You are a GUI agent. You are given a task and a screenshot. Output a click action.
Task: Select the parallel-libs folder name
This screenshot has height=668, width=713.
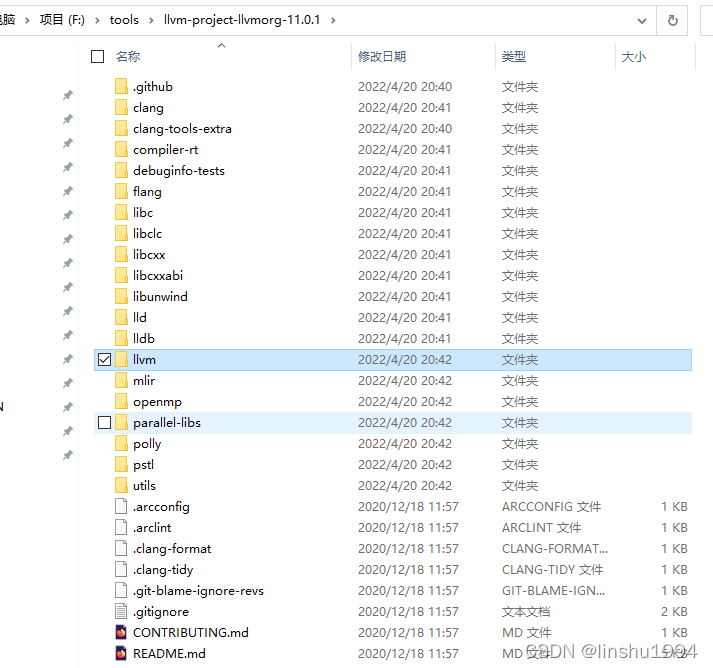click(167, 422)
